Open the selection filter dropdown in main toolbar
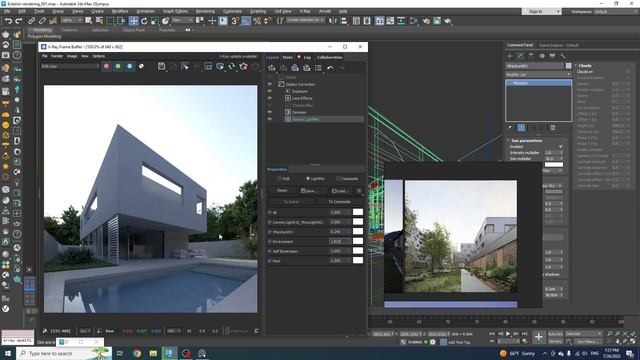This screenshot has width=640, height=360. pos(71,20)
